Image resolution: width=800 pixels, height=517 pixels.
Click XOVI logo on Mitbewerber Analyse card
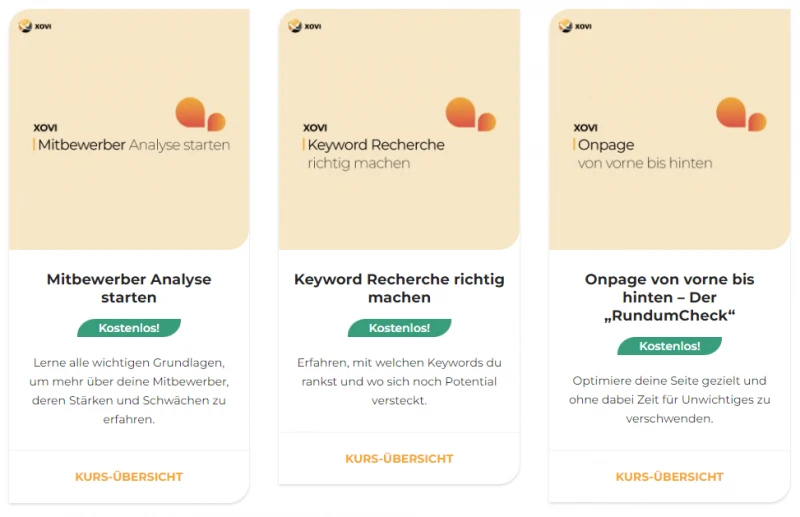pyautogui.click(x=35, y=26)
